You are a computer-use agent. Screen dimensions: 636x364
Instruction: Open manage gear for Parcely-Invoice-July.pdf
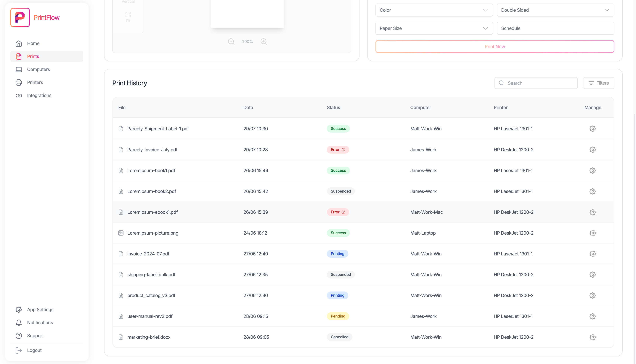[592, 150]
